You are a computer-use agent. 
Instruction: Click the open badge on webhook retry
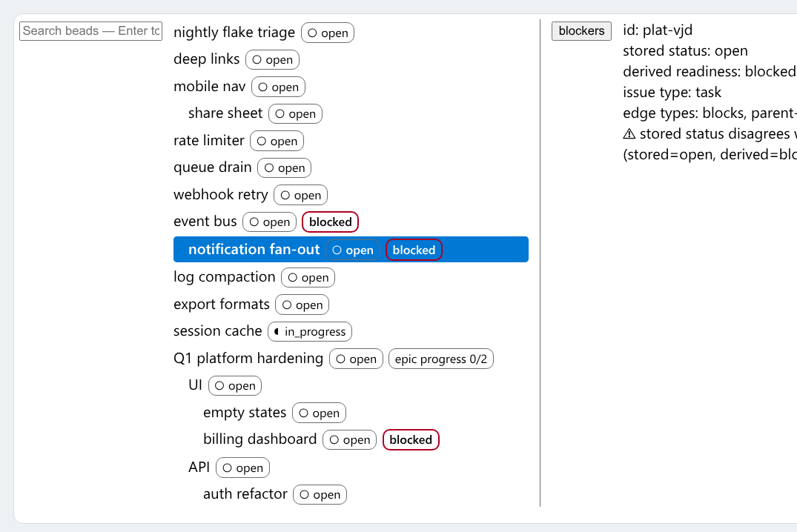(x=301, y=195)
